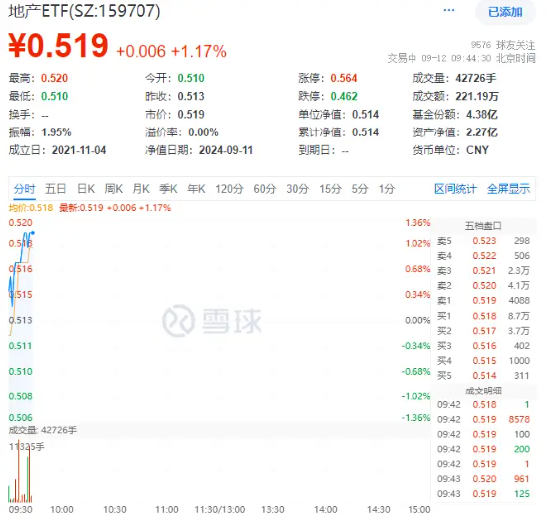
Task: Select the 买4 row at 0.515
Action: click(483, 361)
